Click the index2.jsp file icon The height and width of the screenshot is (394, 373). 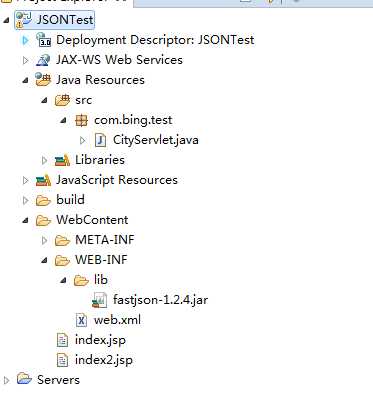pyautogui.click(x=62, y=360)
